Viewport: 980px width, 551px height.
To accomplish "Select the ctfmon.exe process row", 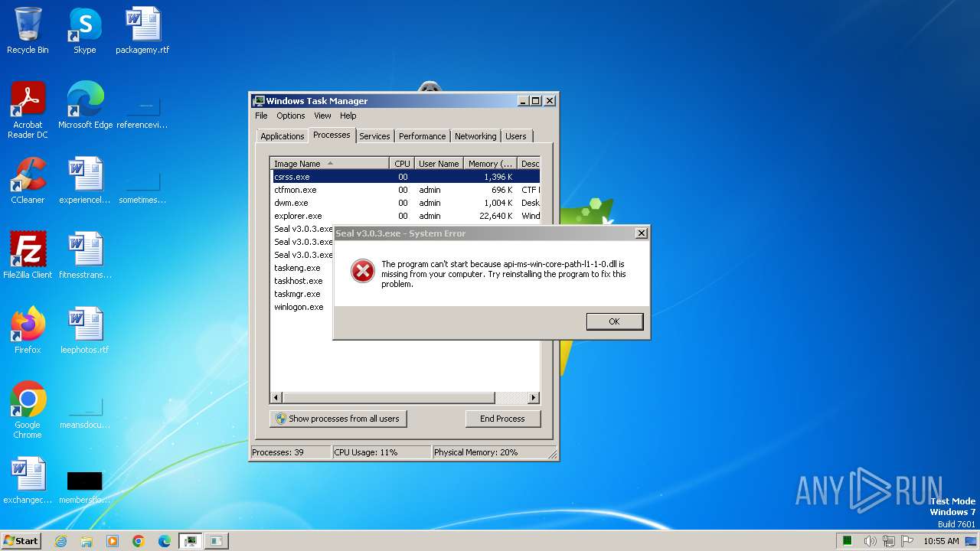I will (x=405, y=190).
